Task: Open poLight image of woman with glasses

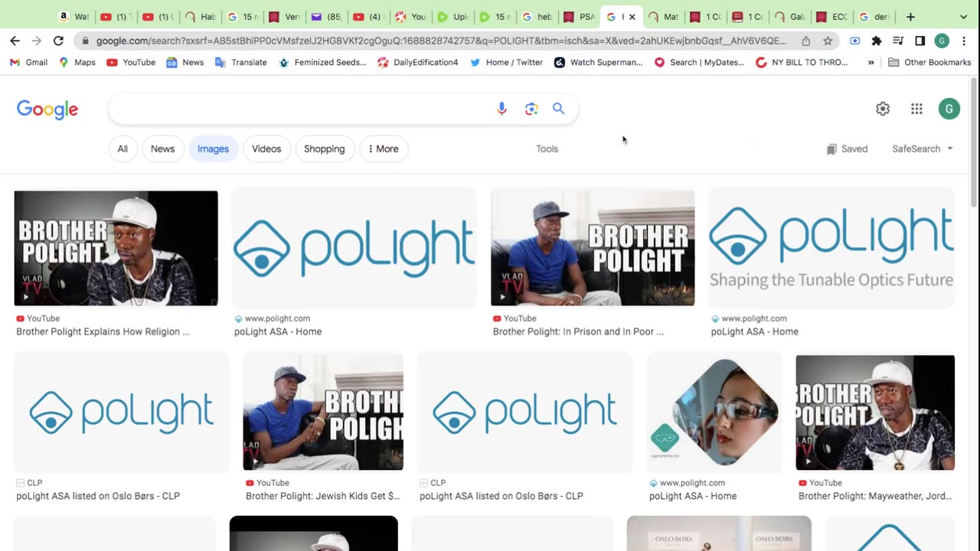Action: point(714,412)
